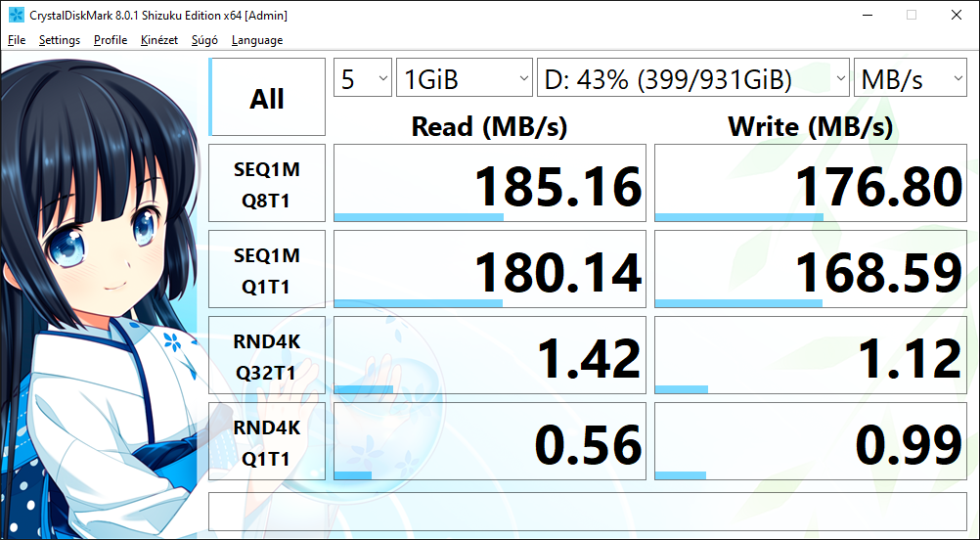Image resolution: width=980 pixels, height=540 pixels.
Task: Open the Language menu
Action: [257, 40]
